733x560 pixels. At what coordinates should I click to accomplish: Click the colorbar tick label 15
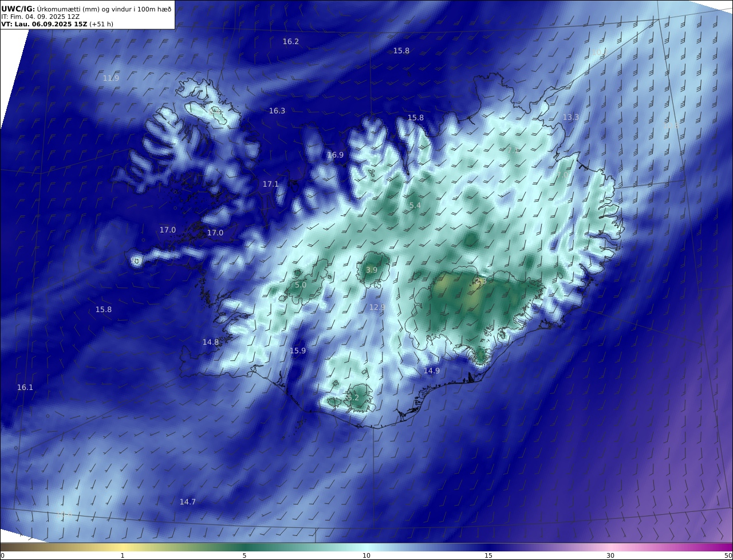point(488,555)
